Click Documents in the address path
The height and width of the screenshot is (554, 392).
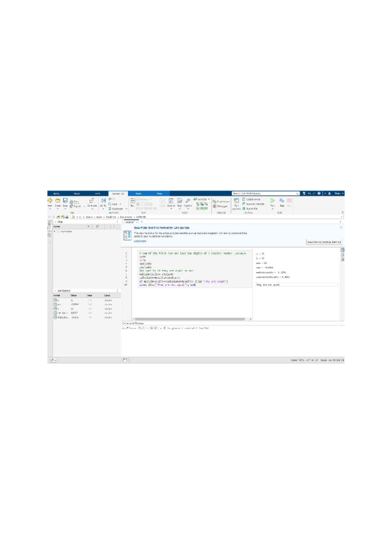pyautogui.click(x=126, y=217)
